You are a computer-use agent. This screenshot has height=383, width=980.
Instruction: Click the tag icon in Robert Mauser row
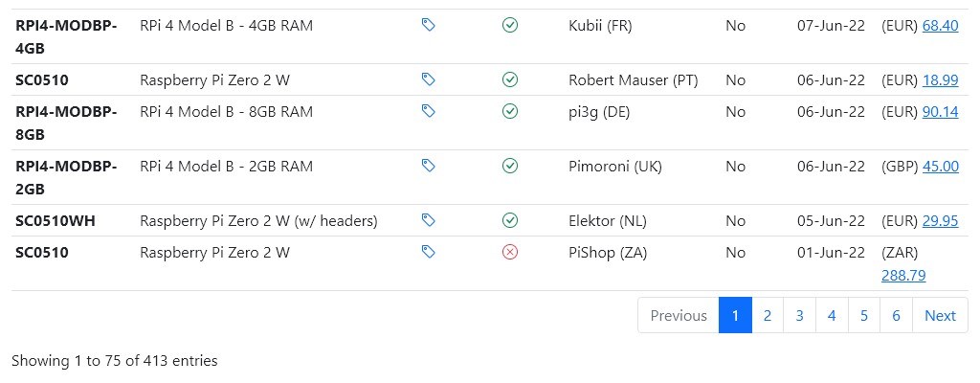pos(429,80)
